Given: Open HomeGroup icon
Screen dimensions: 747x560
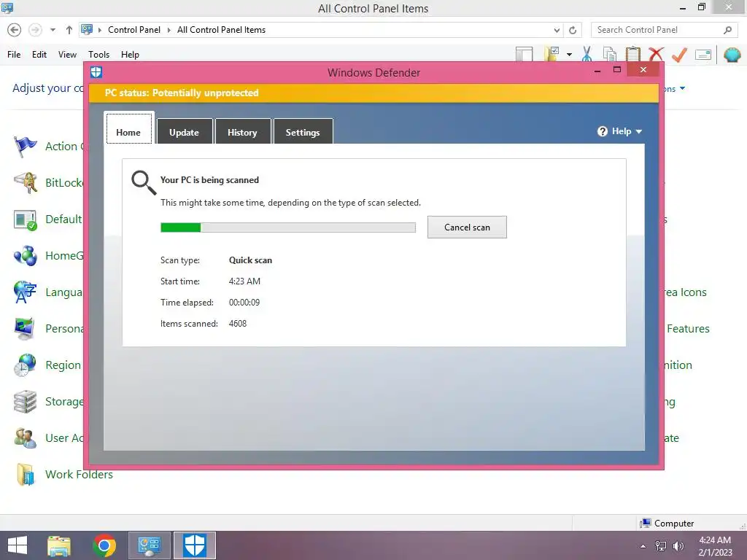Looking at the screenshot, I should pyautogui.click(x=25, y=256).
